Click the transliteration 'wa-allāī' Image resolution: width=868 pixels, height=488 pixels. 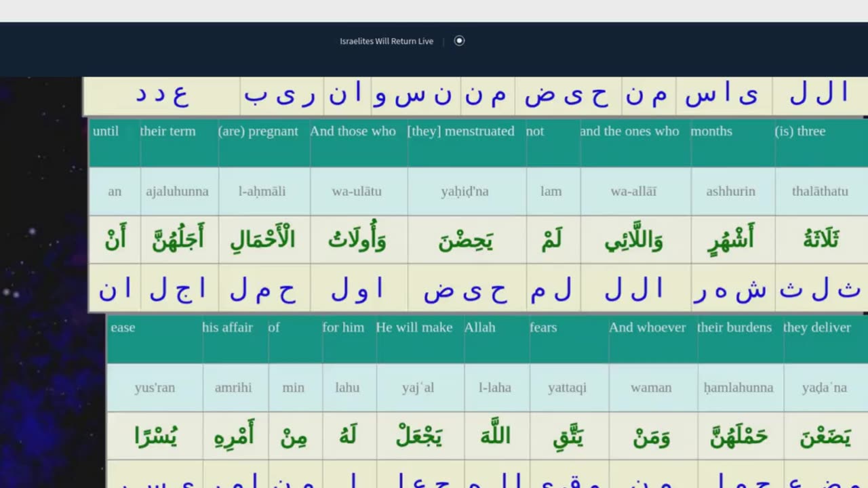coord(633,191)
